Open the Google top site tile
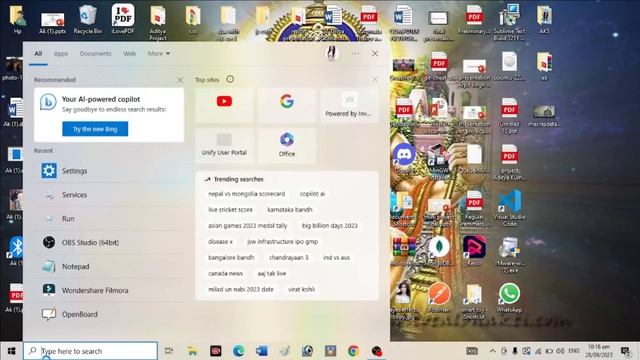The image size is (640, 360). [x=287, y=105]
